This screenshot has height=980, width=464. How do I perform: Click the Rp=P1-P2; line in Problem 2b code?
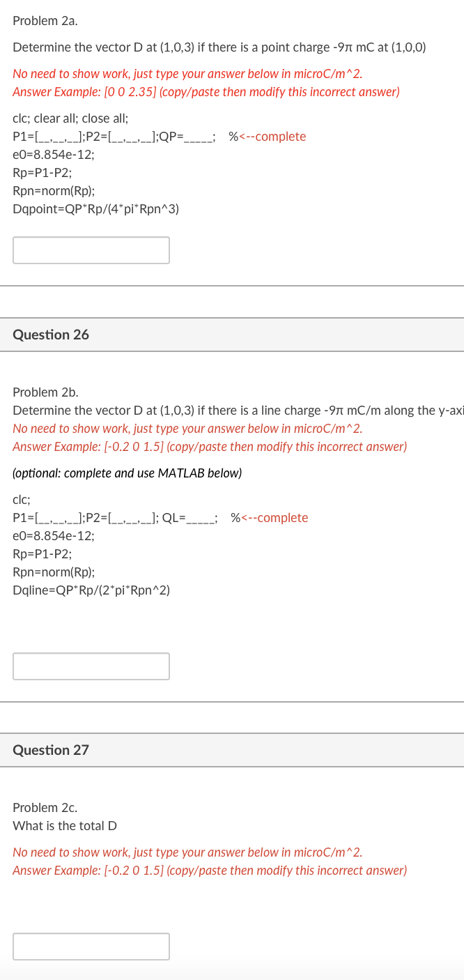point(40,553)
